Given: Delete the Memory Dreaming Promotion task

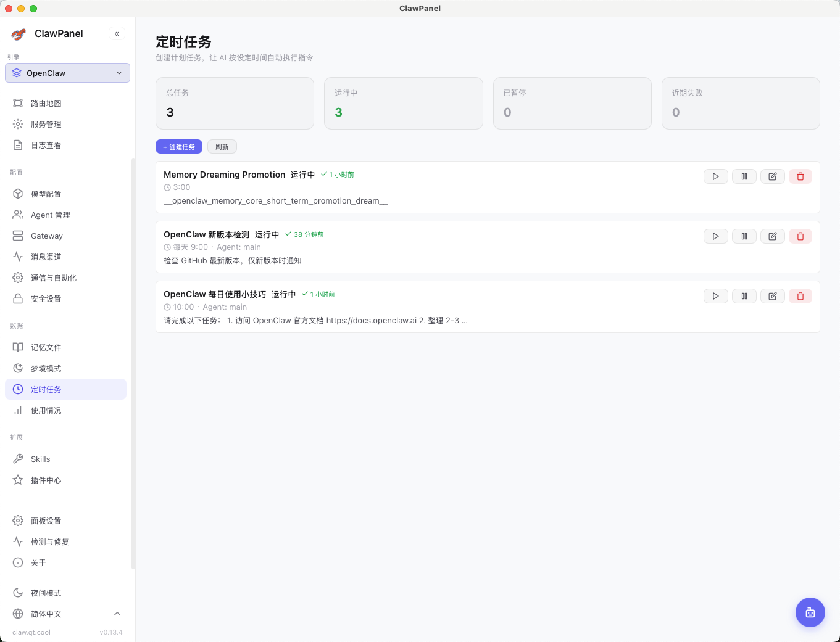Looking at the screenshot, I should [x=800, y=176].
